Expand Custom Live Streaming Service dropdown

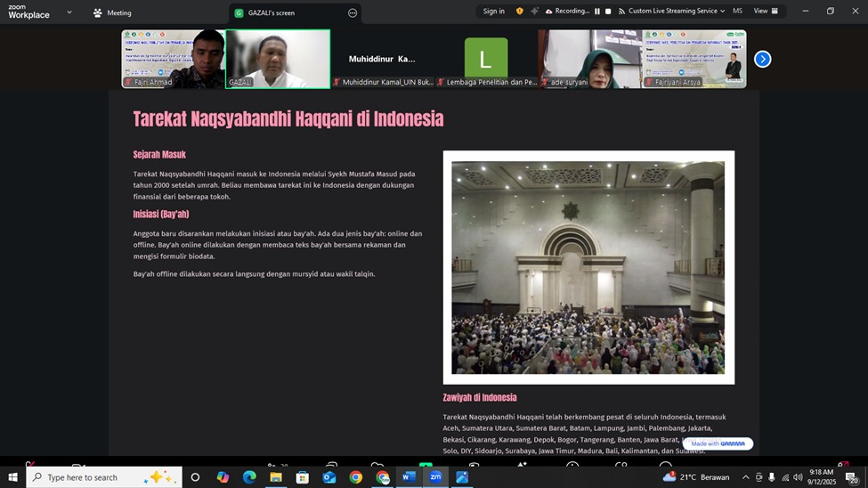pyautogui.click(x=723, y=12)
